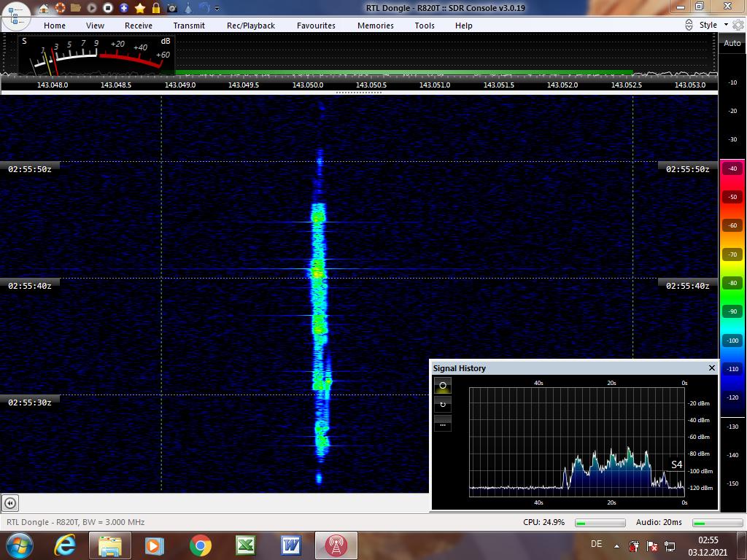Click the left 02:55:30z timestamp marker
The image size is (747, 560).
pos(29,402)
